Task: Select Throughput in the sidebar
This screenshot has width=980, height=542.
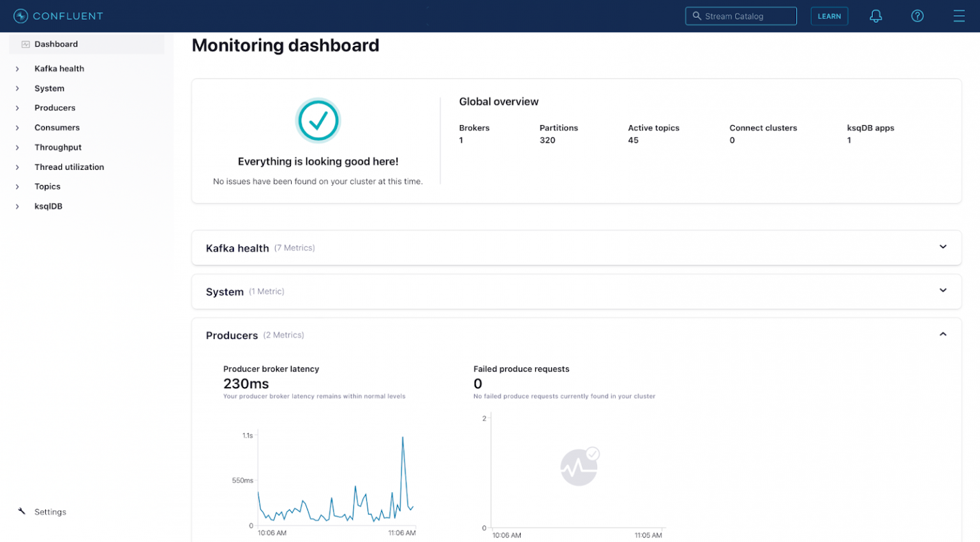Action: [58, 147]
